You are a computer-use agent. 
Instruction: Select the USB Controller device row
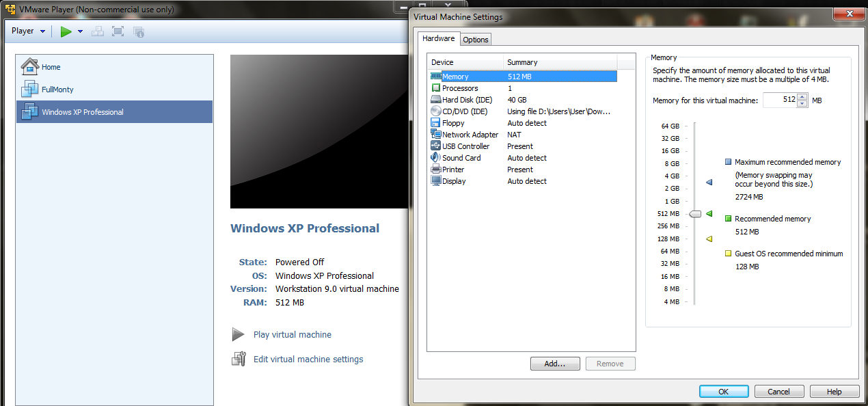pos(523,146)
